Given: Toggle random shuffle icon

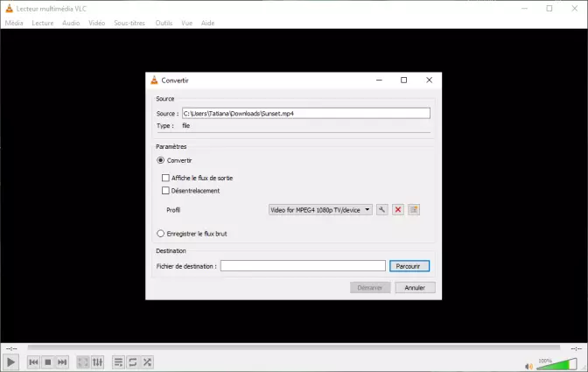Looking at the screenshot, I should click(147, 362).
